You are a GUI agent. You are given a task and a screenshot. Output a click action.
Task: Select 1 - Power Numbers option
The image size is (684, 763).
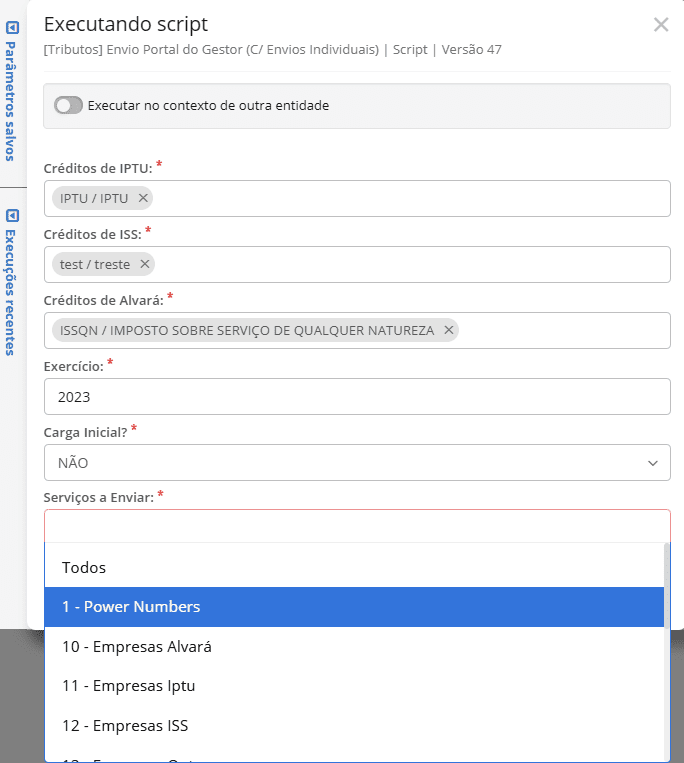131,607
